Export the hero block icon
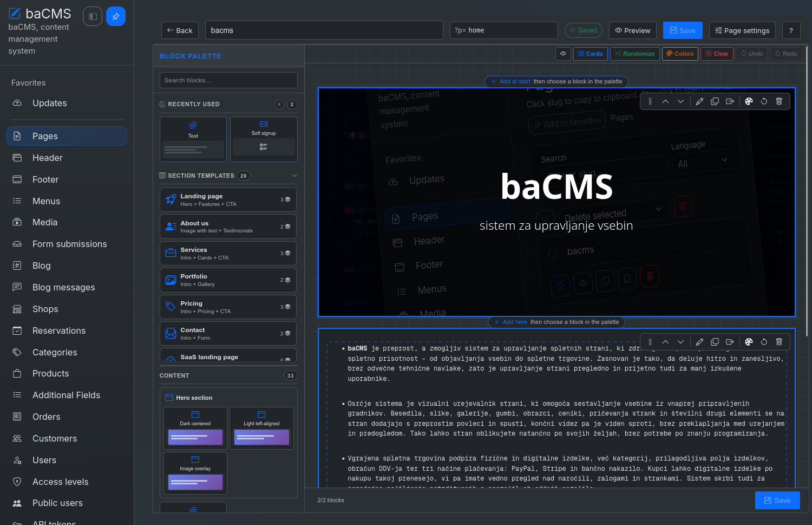This screenshot has height=525, width=812. [730, 101]
